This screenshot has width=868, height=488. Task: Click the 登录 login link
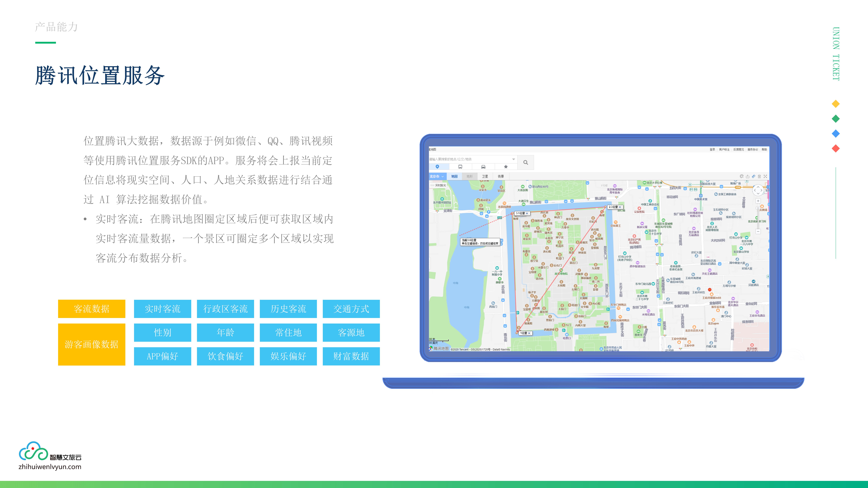(712, 150)
